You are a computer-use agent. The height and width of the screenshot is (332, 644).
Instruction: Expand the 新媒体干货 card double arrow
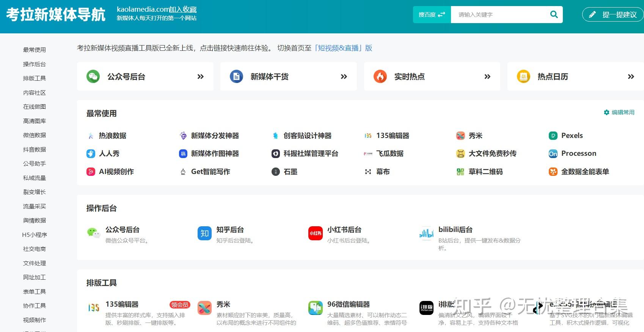point(344,77)
